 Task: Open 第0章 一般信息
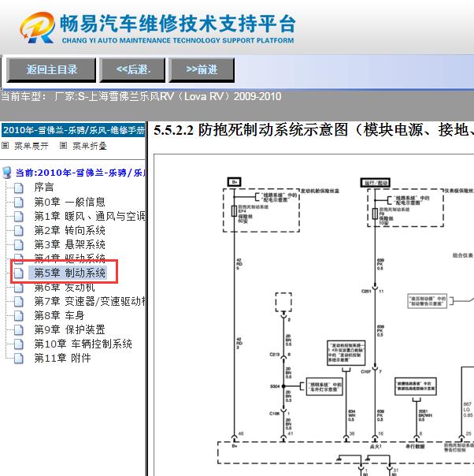(x=69, y=202)
